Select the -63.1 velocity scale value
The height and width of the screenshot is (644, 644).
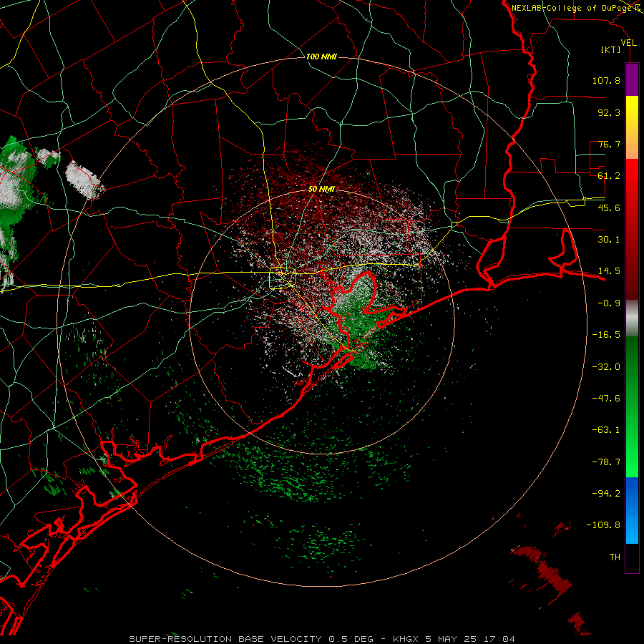click(x=606, y=430)
